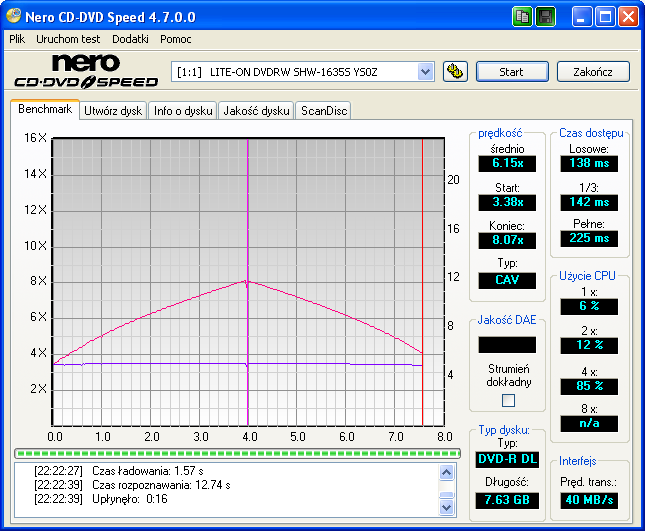The width and height of the screenshot is (645, 531).
Task: Click the log scroll down arrow
Action: [x=446, y=507]
